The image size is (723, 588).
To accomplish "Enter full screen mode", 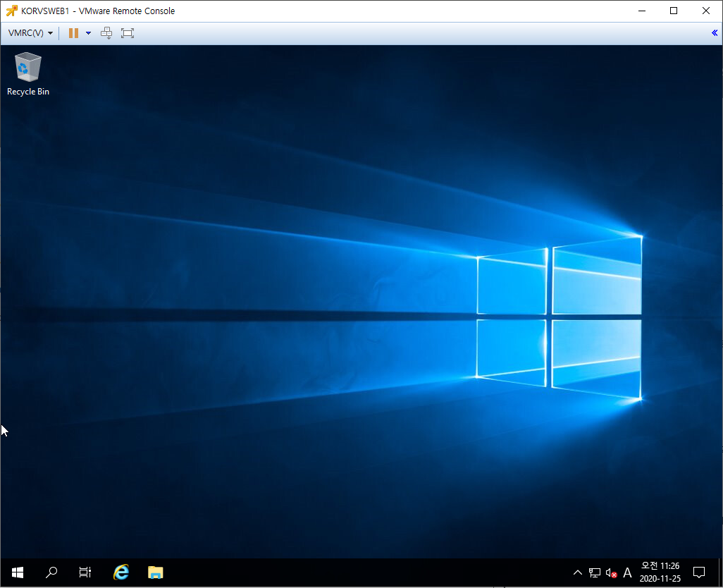I will (128, 32).
